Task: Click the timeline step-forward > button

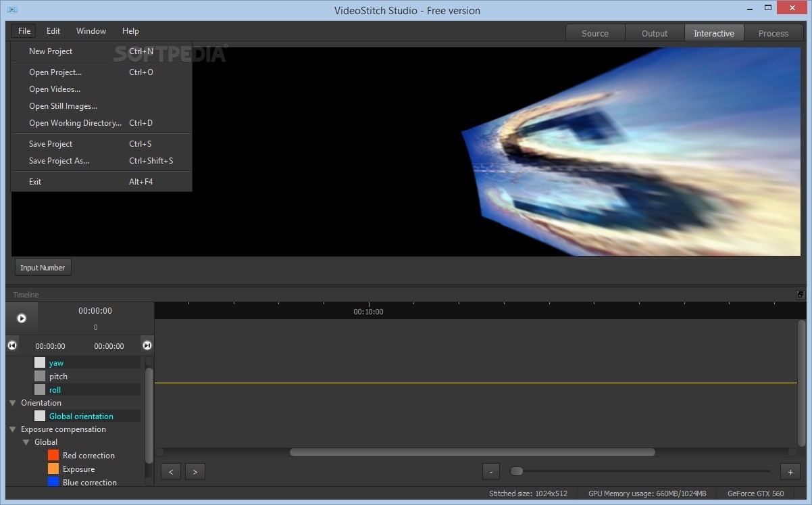Action: pos(195,472)
